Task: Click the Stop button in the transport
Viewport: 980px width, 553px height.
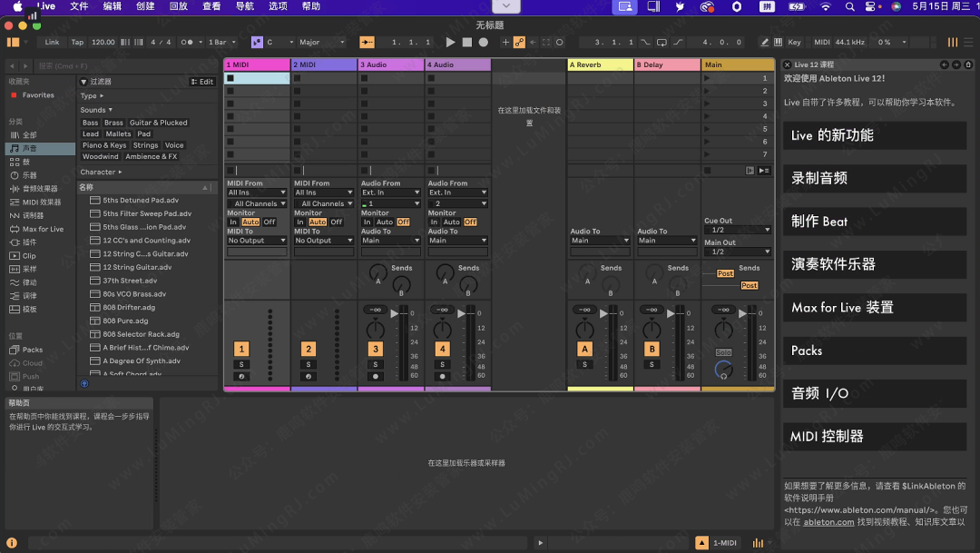Action: (466, 42)
